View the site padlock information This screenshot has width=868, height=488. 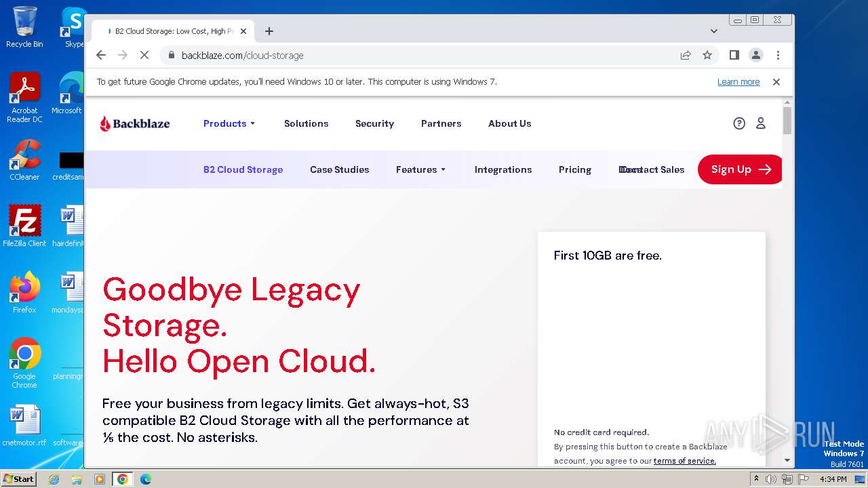pos(171,56)
